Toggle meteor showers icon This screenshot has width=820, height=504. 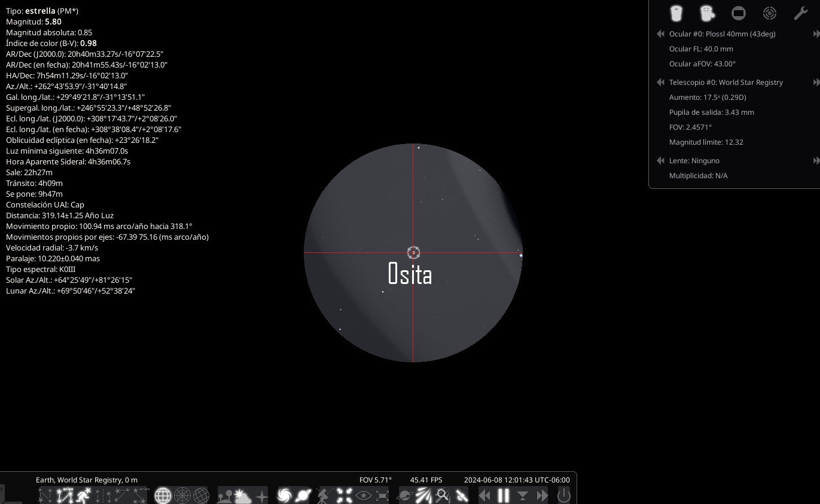point(424,495)
